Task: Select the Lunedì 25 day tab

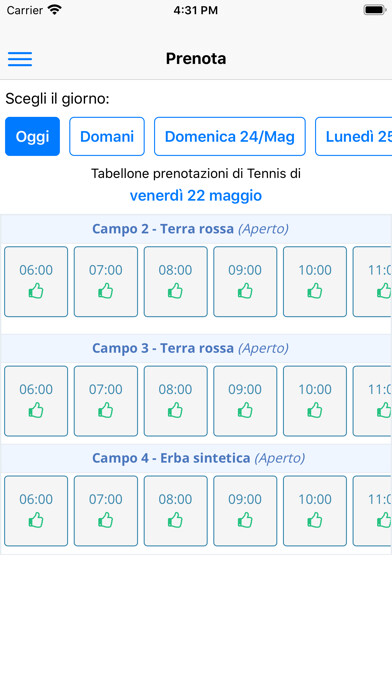Action: 354,137
